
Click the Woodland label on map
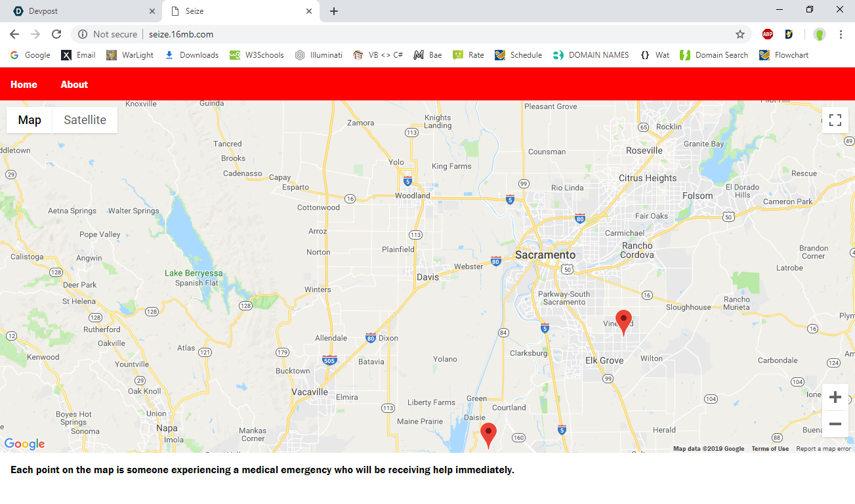[x=413, y=196]
